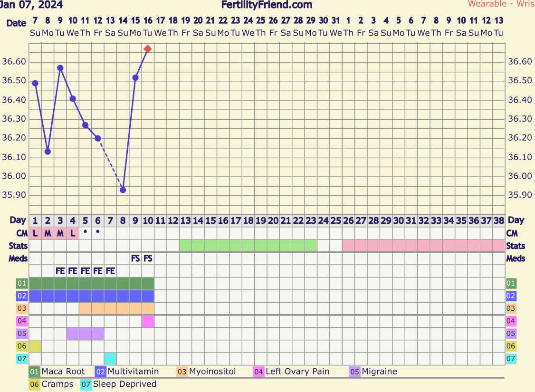This screenshot has height=392, width=535.
Task: Select the lowest temperature point on Jan 14
Action: click(123, 190)
